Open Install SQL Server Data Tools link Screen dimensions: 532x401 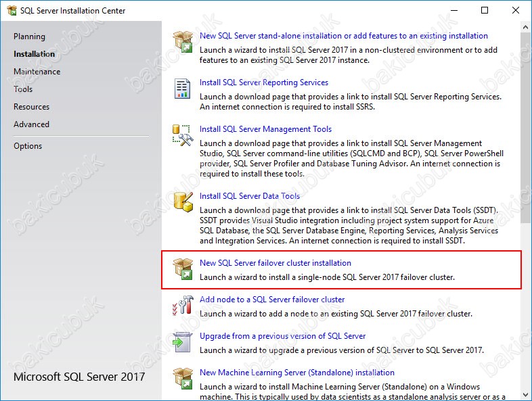(250, 196)
